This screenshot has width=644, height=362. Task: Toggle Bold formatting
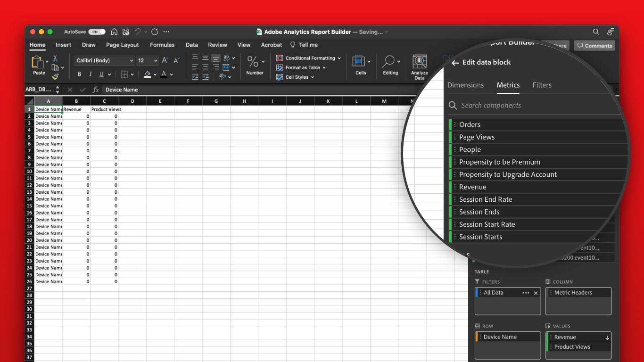tap(79, 74)
